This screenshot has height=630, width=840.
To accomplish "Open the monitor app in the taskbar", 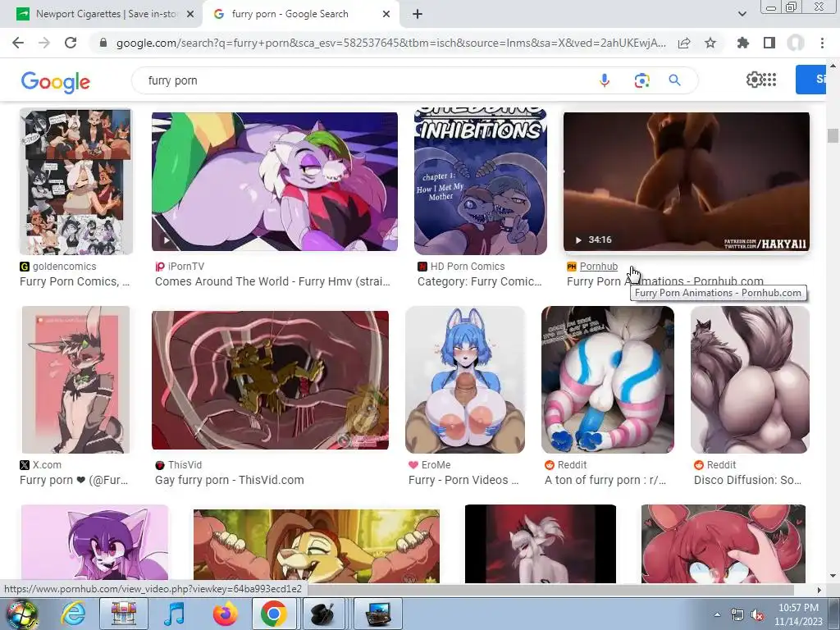I will pos(378,614).
